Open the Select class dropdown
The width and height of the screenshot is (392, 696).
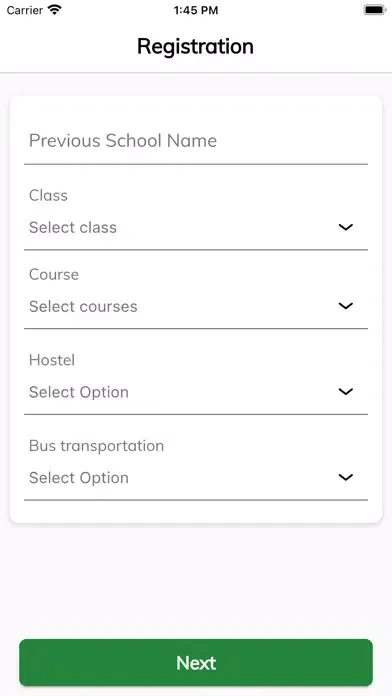tap(196, 228)
